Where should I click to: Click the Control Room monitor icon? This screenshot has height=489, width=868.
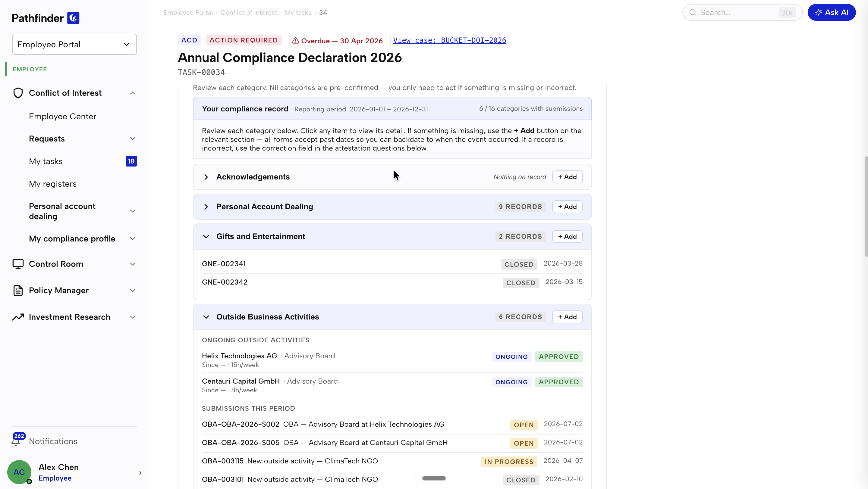click(x=18, y=264)
